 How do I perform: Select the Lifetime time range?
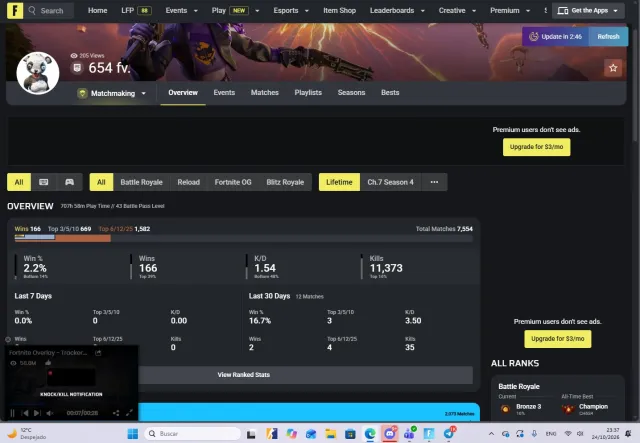click(x=339, y=182)
